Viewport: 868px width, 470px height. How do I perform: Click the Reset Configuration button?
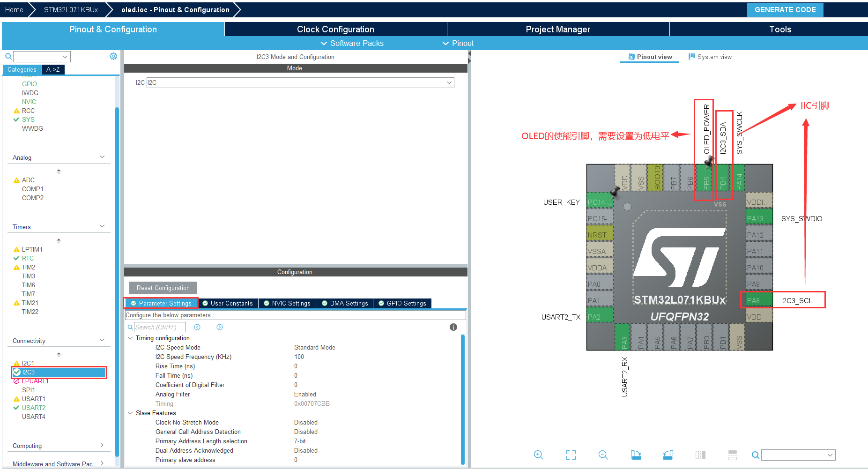coord(163,288)
